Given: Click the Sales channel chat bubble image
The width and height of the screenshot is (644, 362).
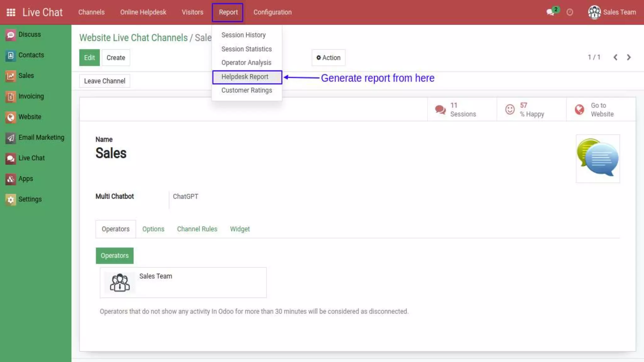Looking at the screenshot, I should coord(597,158).
